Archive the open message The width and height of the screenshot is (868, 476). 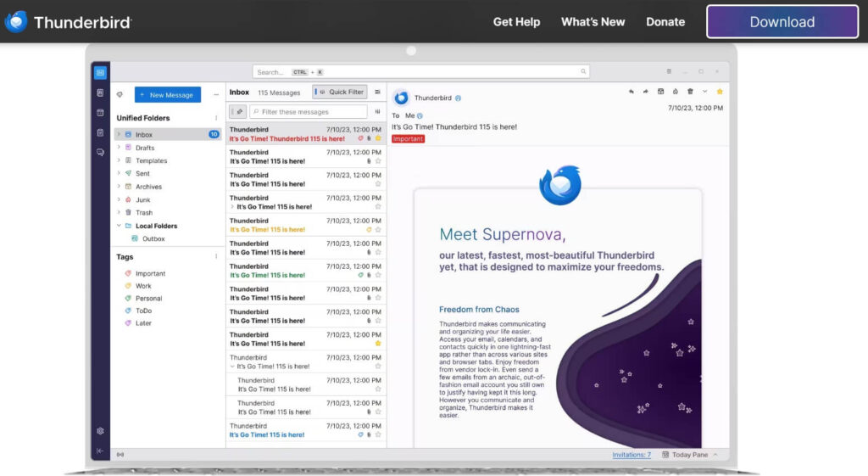(660, 92)
